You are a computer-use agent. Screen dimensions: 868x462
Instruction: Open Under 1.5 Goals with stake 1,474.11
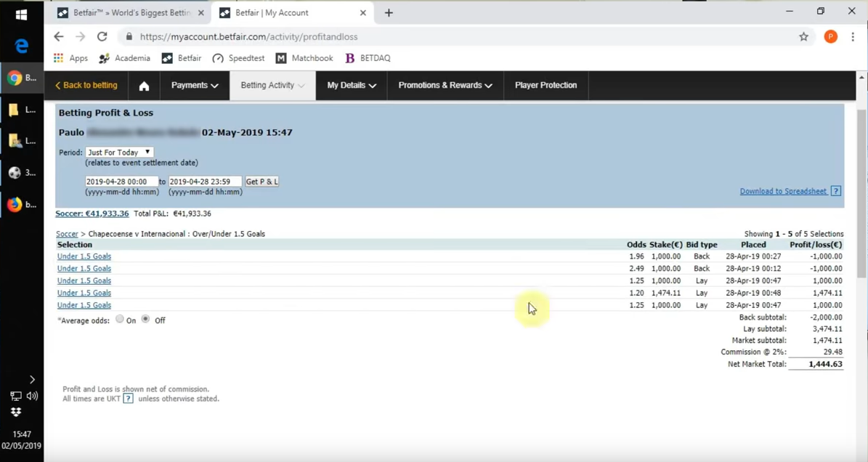tap(84, 293)
